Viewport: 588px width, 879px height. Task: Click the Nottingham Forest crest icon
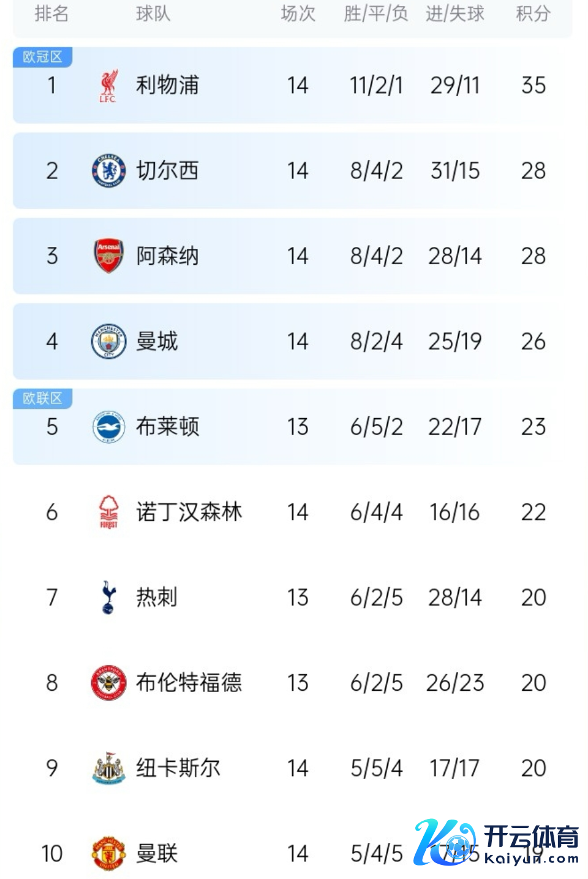tap(108, 512)
